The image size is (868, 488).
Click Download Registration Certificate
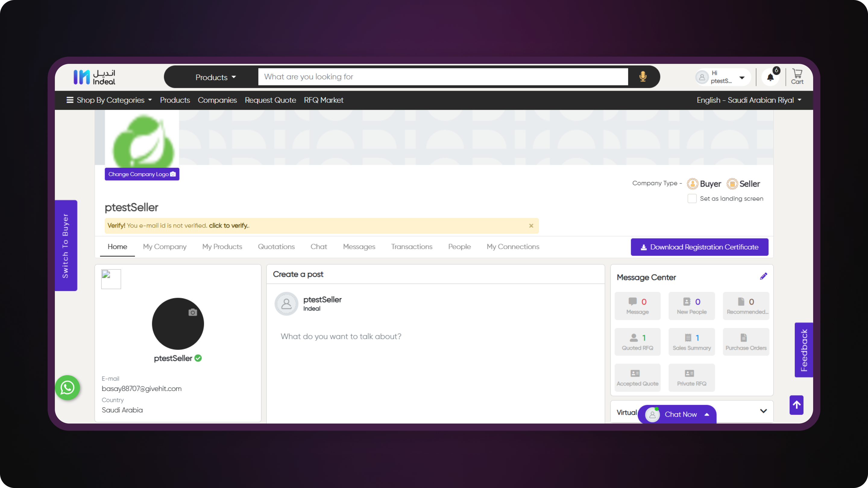[x=699, y=246]
